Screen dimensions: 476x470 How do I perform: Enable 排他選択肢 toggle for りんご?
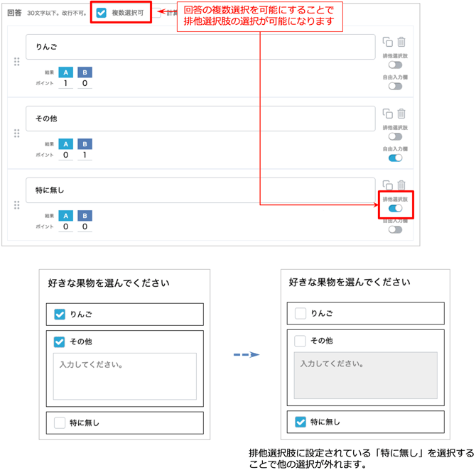click(x=395, y=65)
